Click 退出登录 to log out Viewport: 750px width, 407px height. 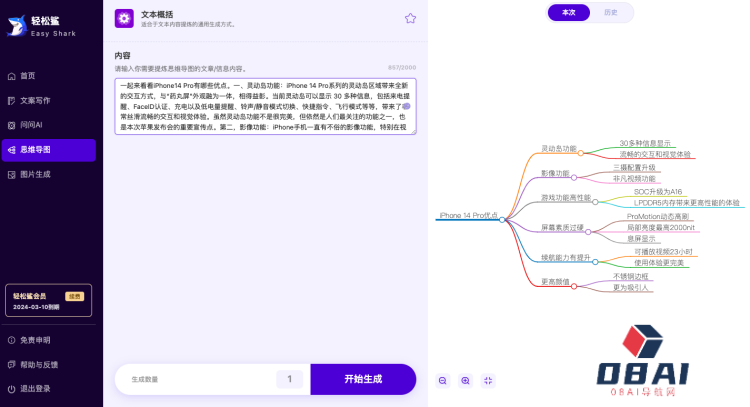(x=35, y=389)
